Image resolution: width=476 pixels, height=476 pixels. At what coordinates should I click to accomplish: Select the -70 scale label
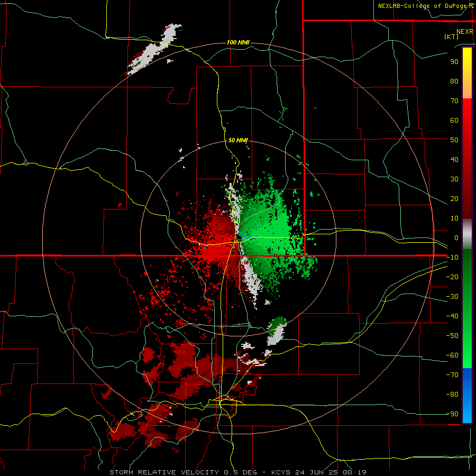click(x=452, y=375)
